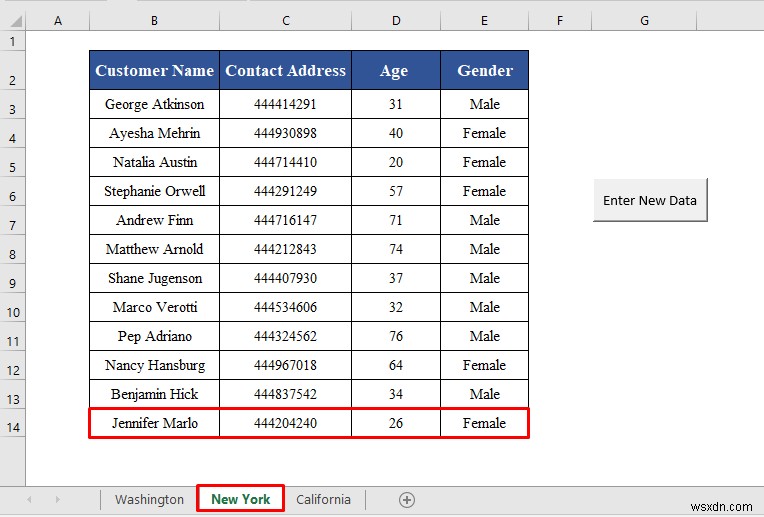Select row 10 header
This screenshot has width=764, height=517.
pos(13,307)
